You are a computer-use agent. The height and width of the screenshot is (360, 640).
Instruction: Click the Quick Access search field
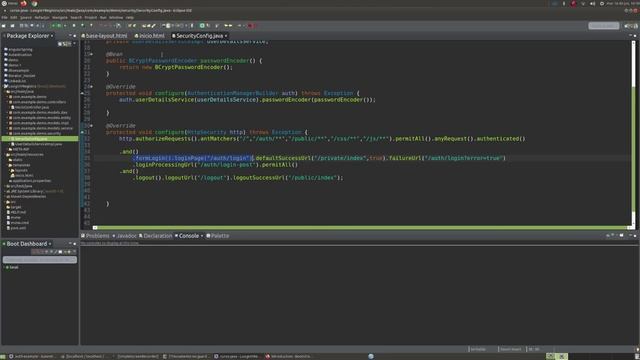coord(603,26)
